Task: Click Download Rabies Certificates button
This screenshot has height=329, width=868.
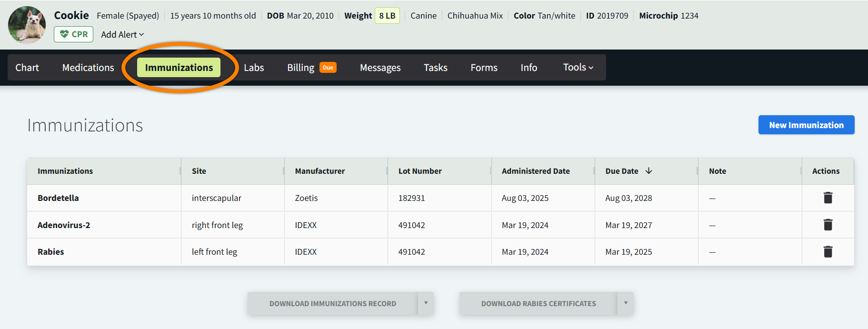Action: point(538,303)
